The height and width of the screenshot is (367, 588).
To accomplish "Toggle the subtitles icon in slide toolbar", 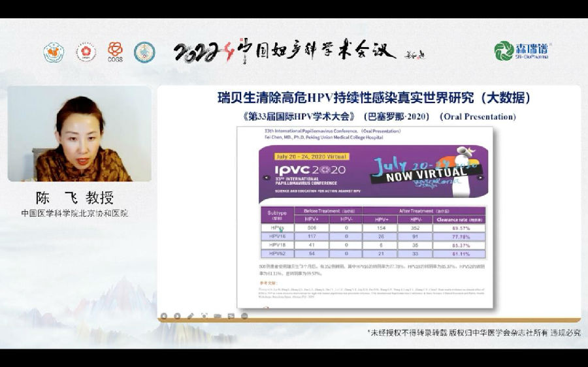I will point(231,316).
